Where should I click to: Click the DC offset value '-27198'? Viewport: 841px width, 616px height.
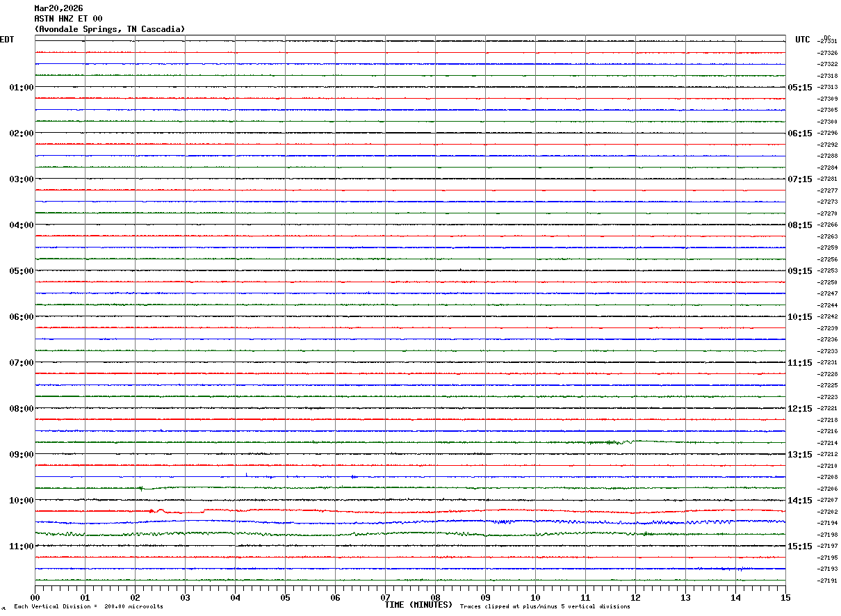point(827,535)
